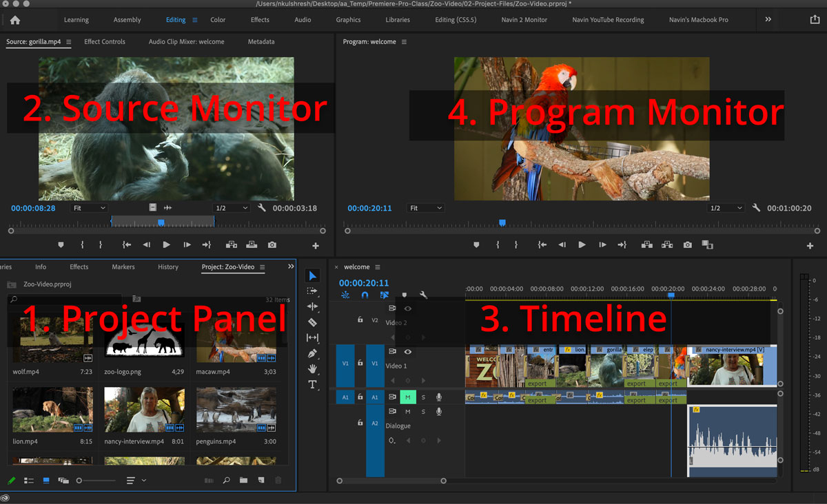Play the sequence in the Program Monitor
The image size is (827, 504).
[x=581, y=244]
